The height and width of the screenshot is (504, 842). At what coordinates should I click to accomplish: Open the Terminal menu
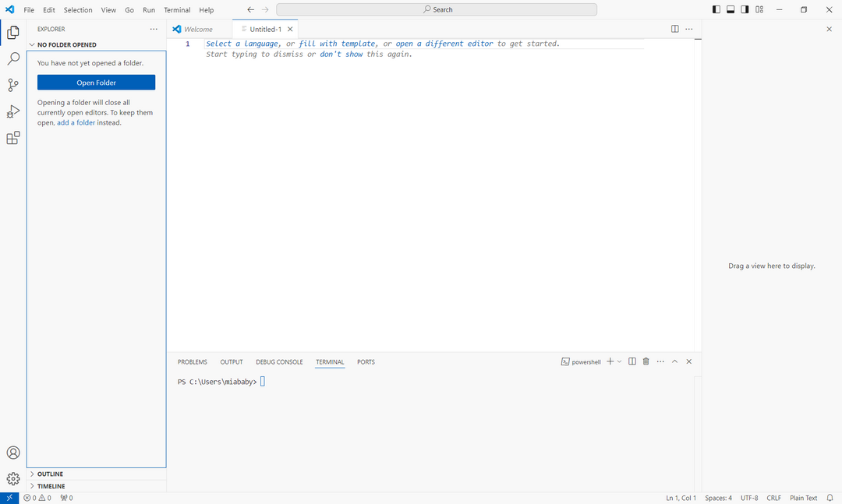point(177,10)
